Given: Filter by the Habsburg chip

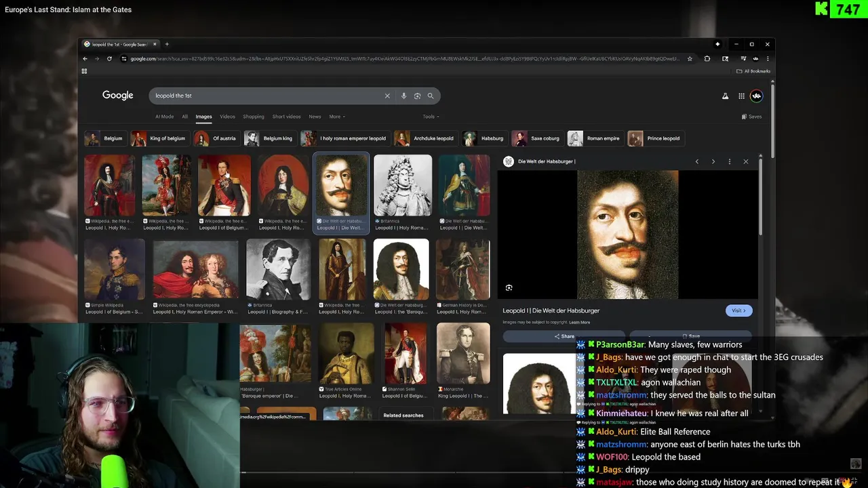Looking at the screenshot, I should pyautogui.click(x=484, y=138).
